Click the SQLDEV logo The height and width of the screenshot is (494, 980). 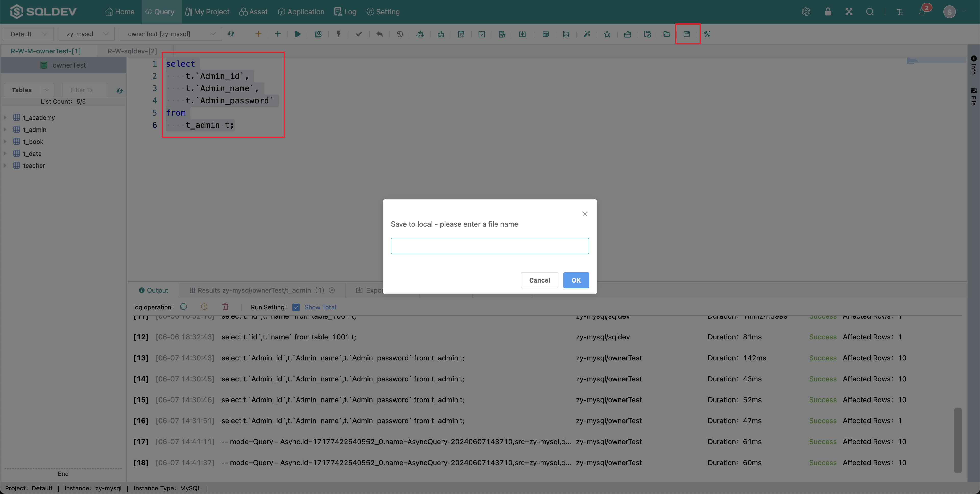43,12
